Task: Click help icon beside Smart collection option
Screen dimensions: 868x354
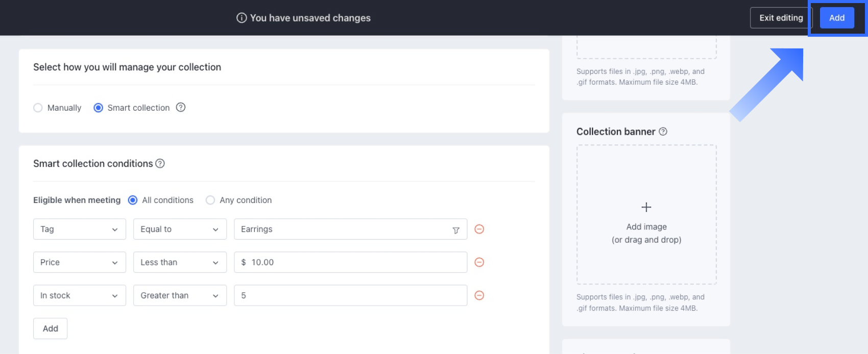Action: [181, 108]
